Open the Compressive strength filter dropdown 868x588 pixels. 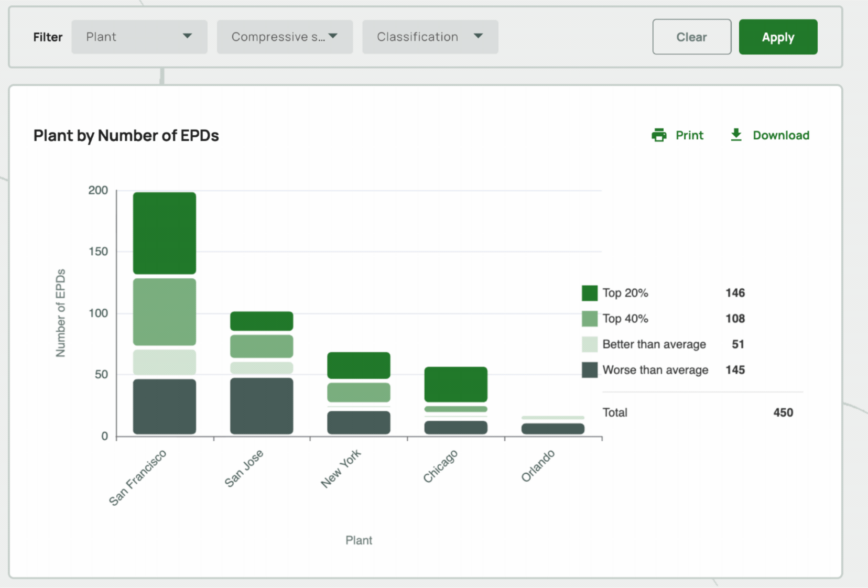tap(285, 37)
